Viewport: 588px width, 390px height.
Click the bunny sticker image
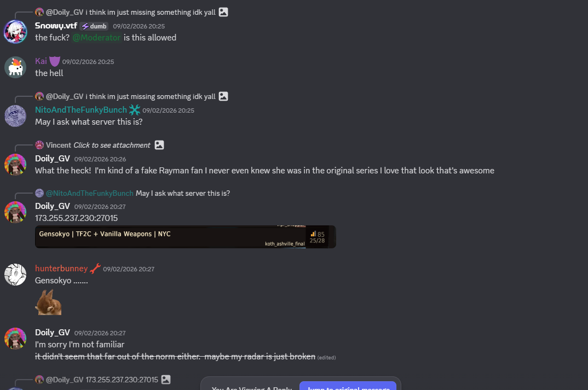pos(48,302)
